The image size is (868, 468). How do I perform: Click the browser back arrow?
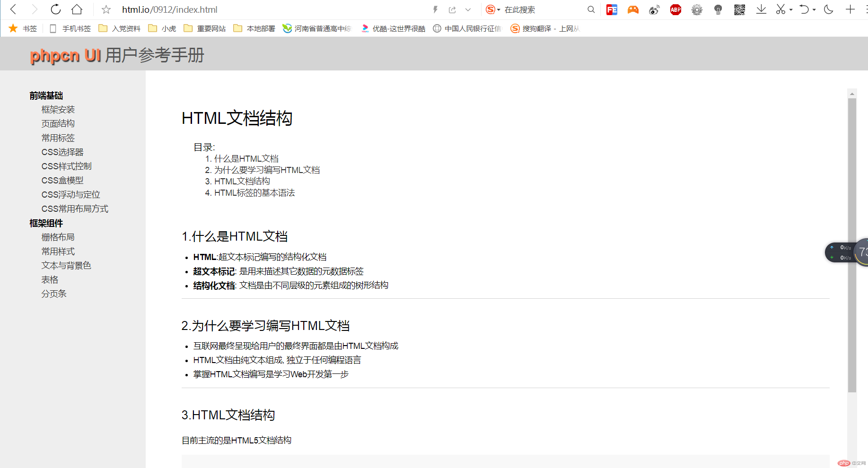click(x=13, y=9)
